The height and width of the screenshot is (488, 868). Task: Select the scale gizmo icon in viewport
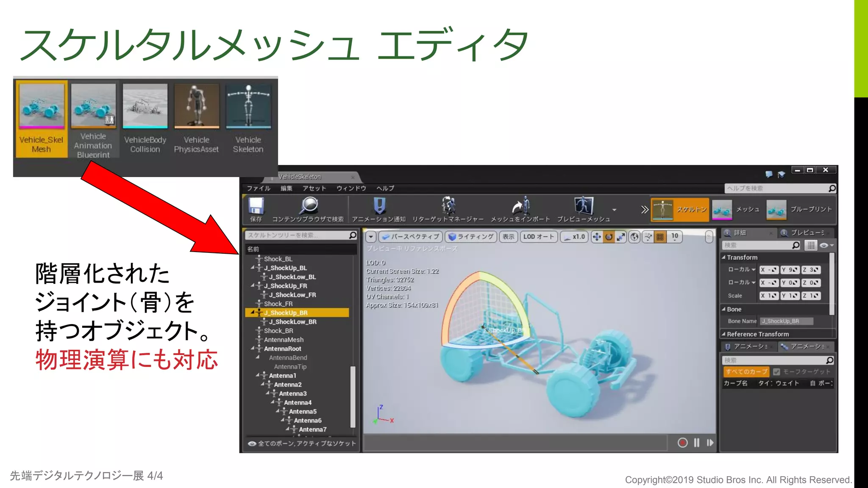[x=621, y=237]
